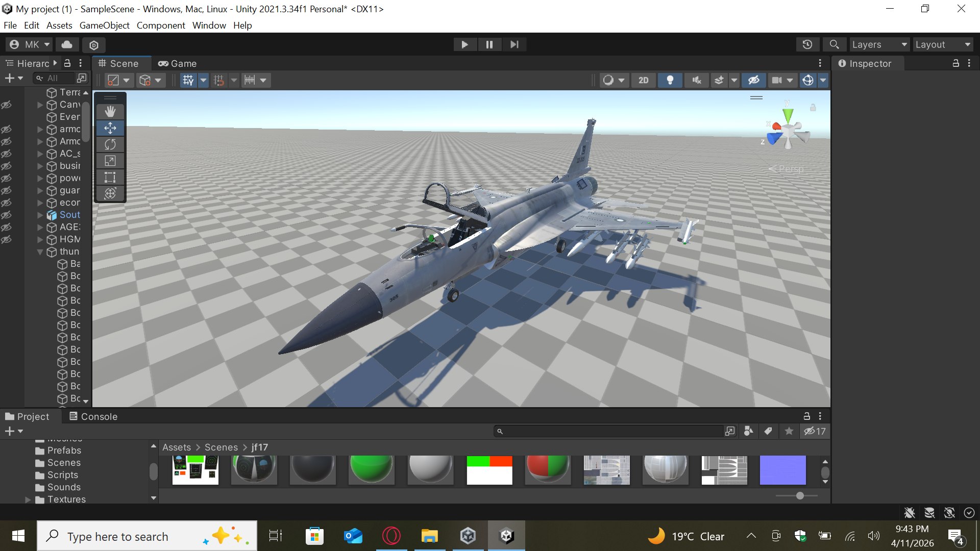
Task: Open Gizmos dropdown arrow
Action: point(823,80)
